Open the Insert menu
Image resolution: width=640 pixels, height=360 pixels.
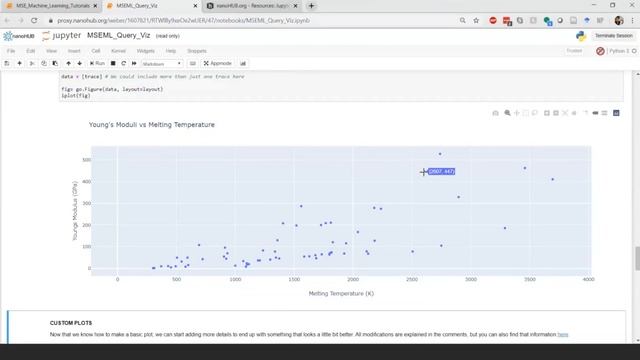74,51
